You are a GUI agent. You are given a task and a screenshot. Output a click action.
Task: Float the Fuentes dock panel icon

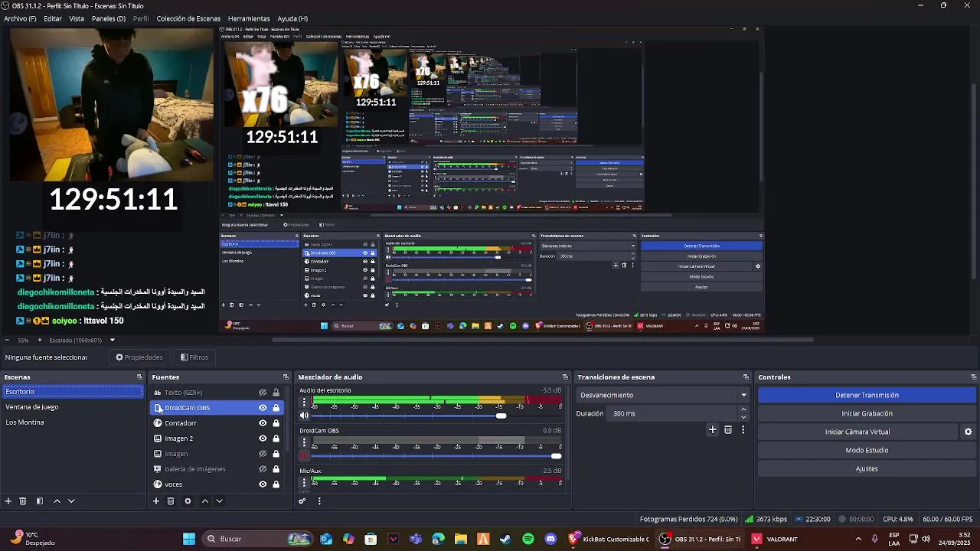[x=286, y=377]
